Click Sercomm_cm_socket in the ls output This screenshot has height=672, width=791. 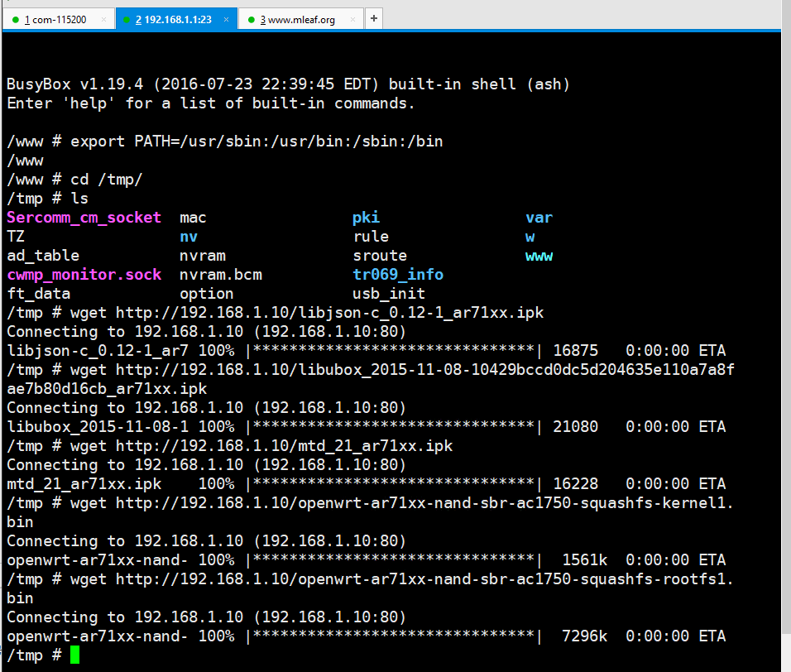pyautogui.click(x=84, y=218)
